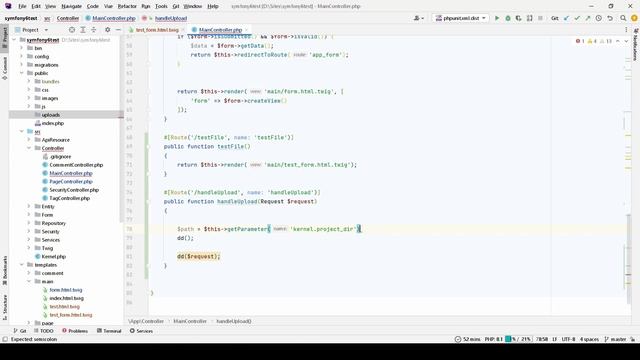Open SecurityController.php in tree
The height and width of the screenshot is (360, 640).
point(74,190)
